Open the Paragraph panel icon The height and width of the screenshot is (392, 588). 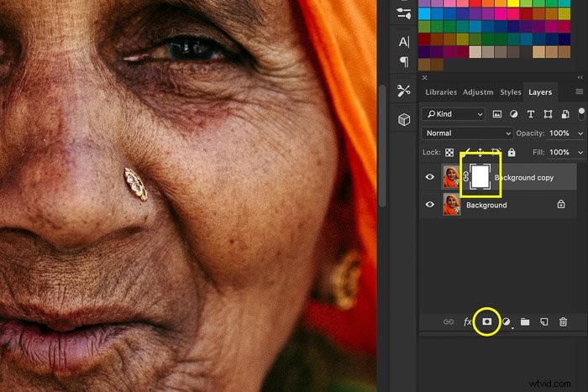[404, 61]
